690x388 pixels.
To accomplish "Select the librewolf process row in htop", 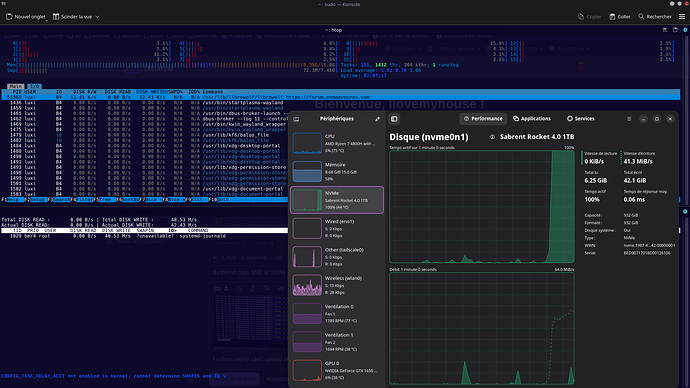I will tap(341, 97).
